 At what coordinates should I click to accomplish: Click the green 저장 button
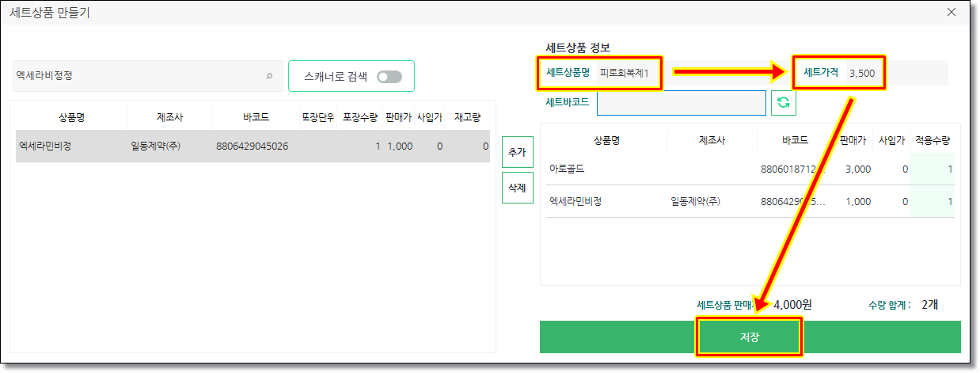tap(749, 337)
